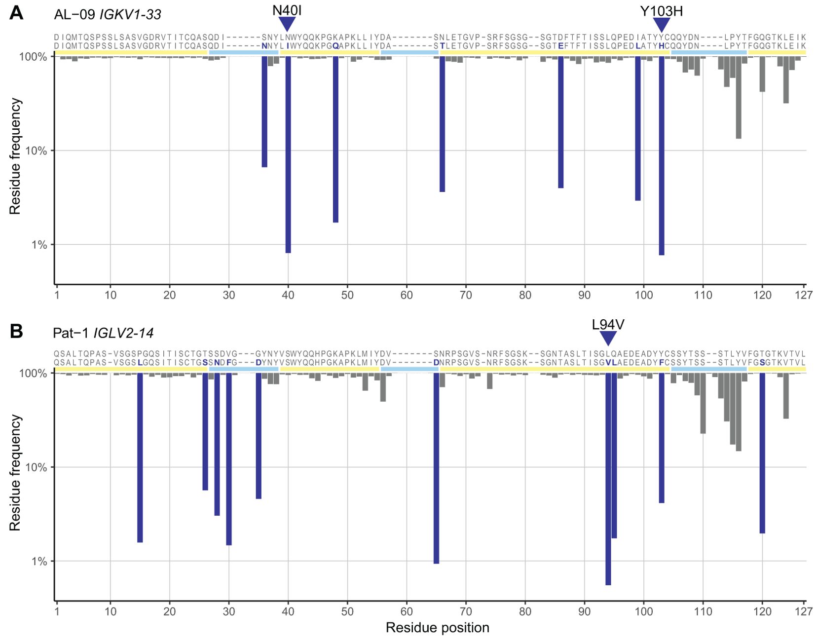The image size is (816, 644).
Task: Click the Y103H triangle marker in panel A
Action: [661, 24]
